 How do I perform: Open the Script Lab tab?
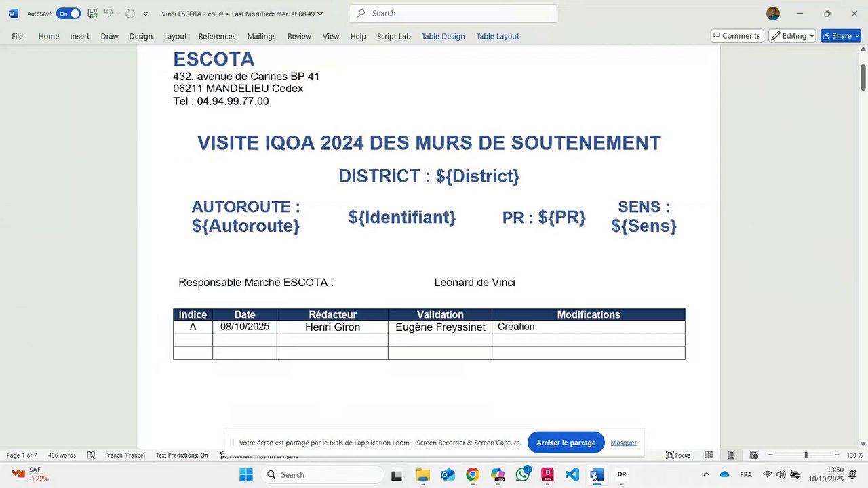tap(394, 36)
